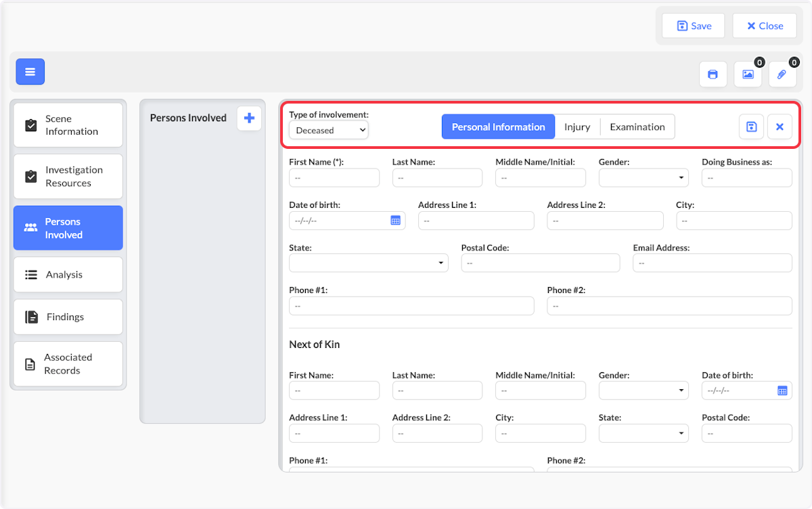Click the person First Name field

pos(334,178)
